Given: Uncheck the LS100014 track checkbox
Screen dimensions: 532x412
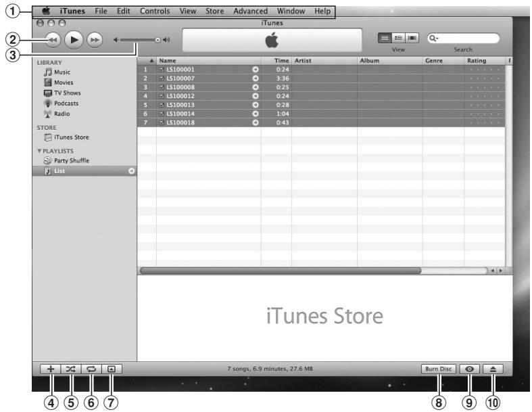Looking at the screenshot, I should [162, 114].
